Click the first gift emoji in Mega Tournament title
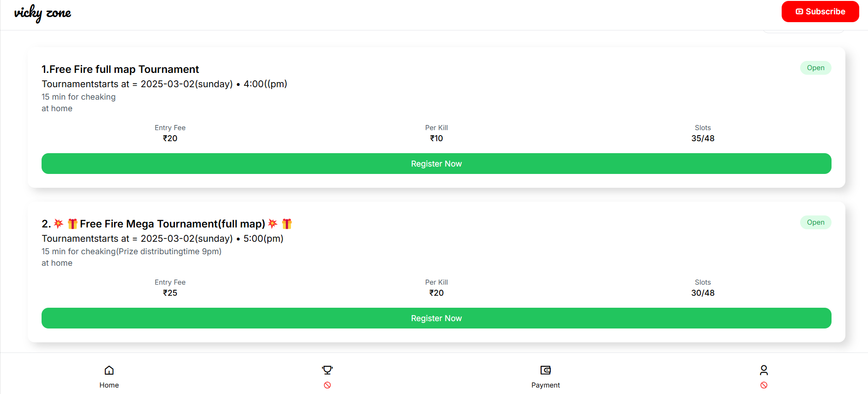 [x=72, y=224]
